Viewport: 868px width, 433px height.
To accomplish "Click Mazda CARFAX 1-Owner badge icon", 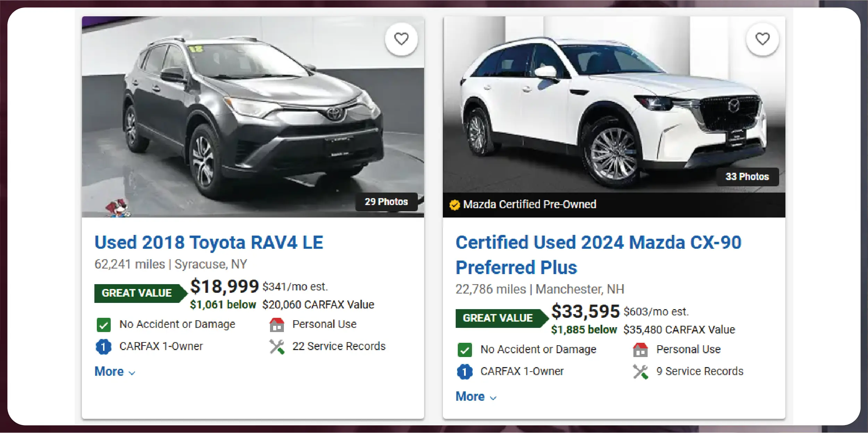I will coord(465,372).
